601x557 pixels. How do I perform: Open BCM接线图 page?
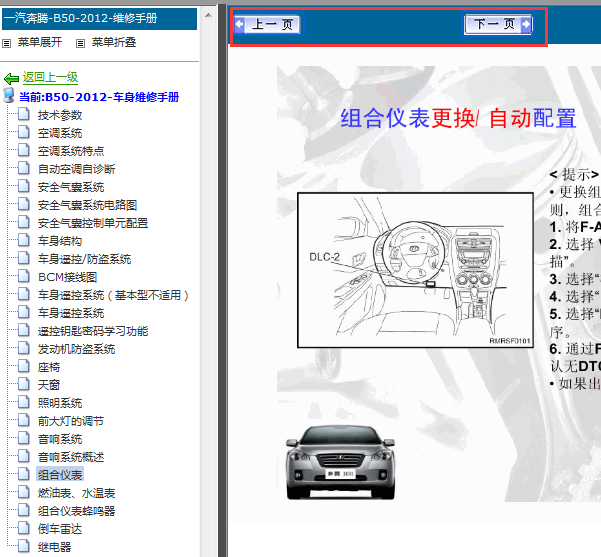(x=67, y=277)
